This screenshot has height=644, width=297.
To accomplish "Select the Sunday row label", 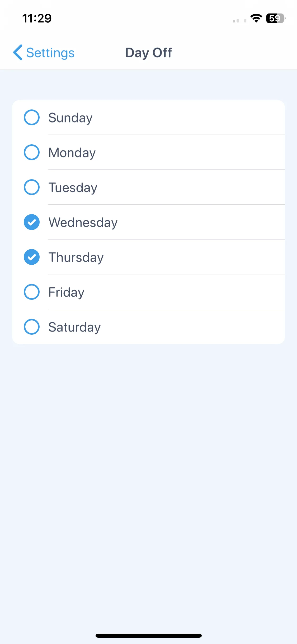I will pos(70,118).
